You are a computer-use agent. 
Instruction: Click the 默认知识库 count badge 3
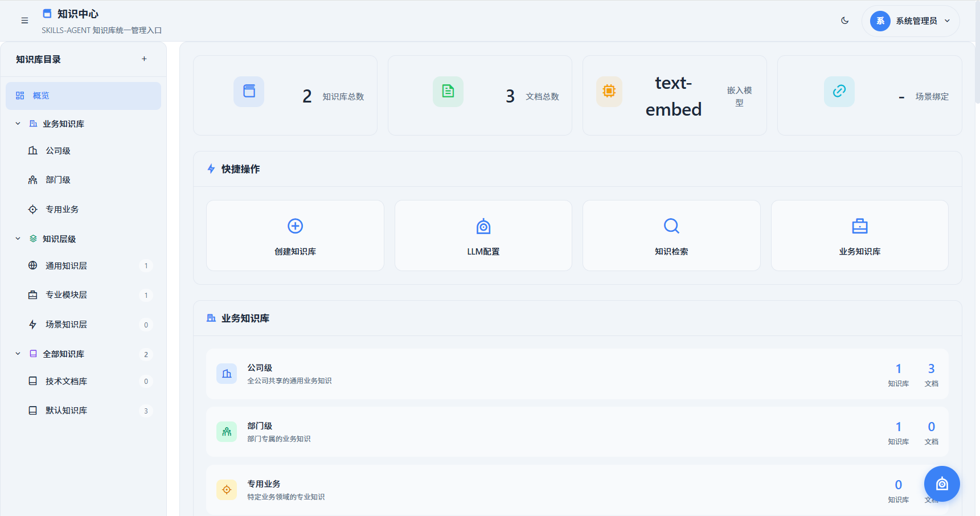146,411
